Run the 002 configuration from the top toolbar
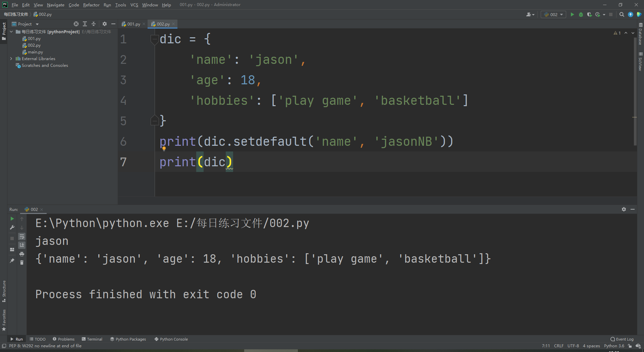This screenshot has height=352, width=644. pos(572,14)
